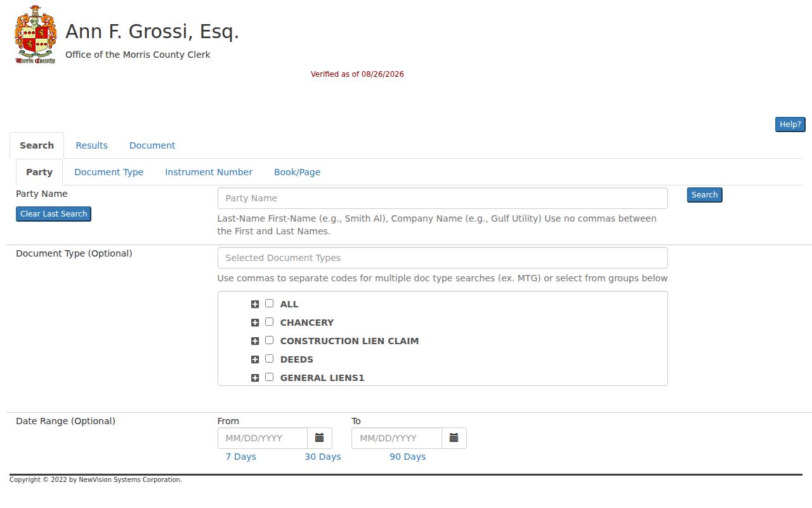812x508 pixels.
Task: Tick the DEEDS checkbox
Action: point(269,359)
